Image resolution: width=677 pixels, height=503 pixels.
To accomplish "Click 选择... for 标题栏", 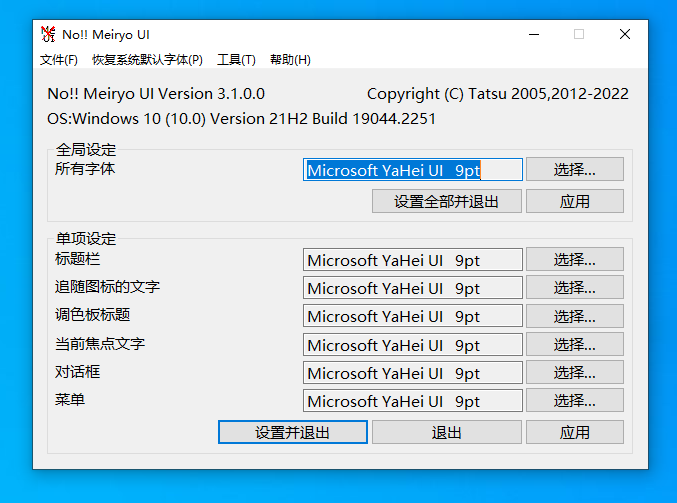I will pos(575,259).
